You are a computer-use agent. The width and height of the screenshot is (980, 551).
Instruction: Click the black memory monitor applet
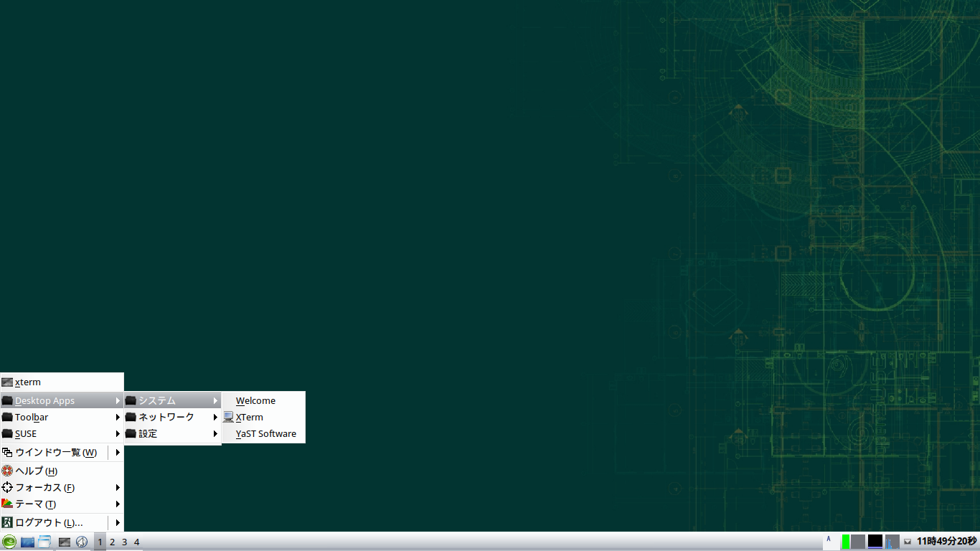[875, 542]
